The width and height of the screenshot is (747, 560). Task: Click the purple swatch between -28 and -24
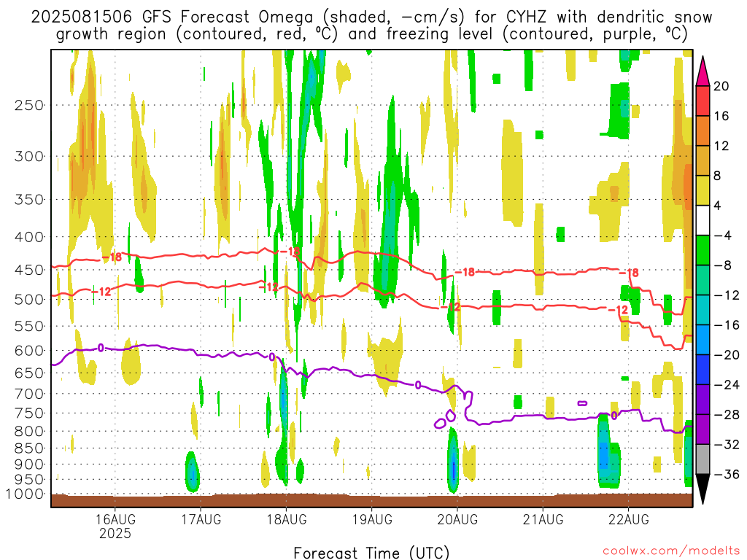(703, 399)
